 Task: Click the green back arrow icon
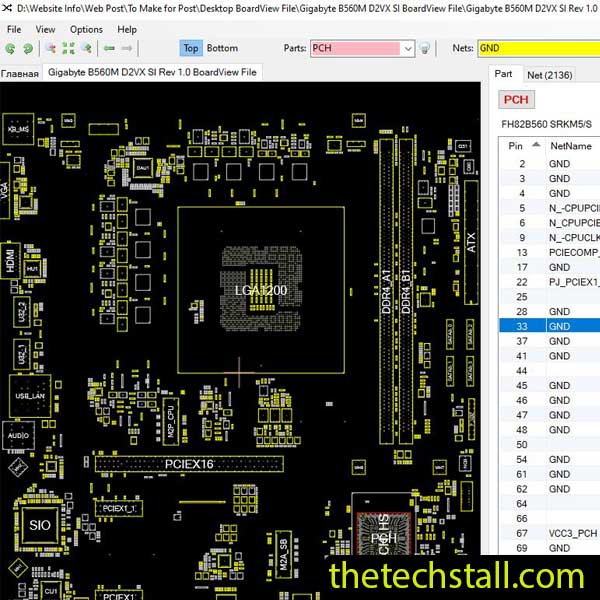pyautogui.click(x=109, y=48)
